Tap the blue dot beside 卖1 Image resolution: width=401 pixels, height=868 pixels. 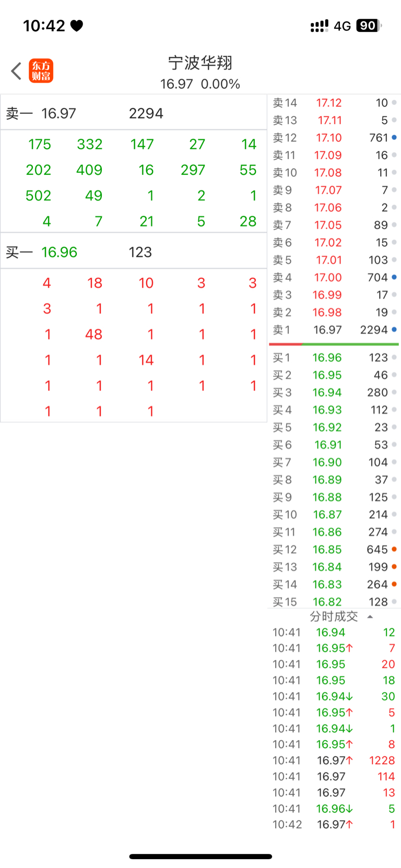(394, 329)
